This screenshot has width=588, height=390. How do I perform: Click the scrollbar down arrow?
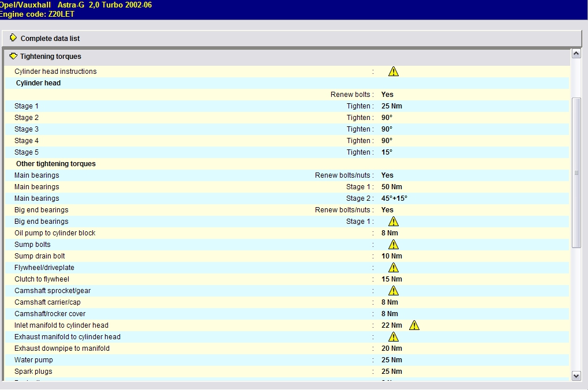pos(576,376)
